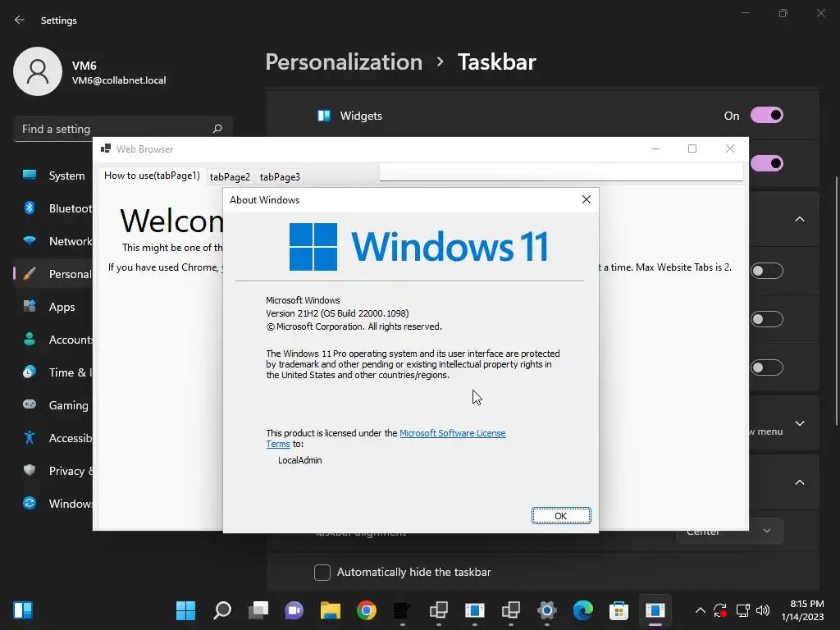This screenshot has width=840, height=630.
Task: Open the Network category in Settings sidebar
Action: click(53, 241)
